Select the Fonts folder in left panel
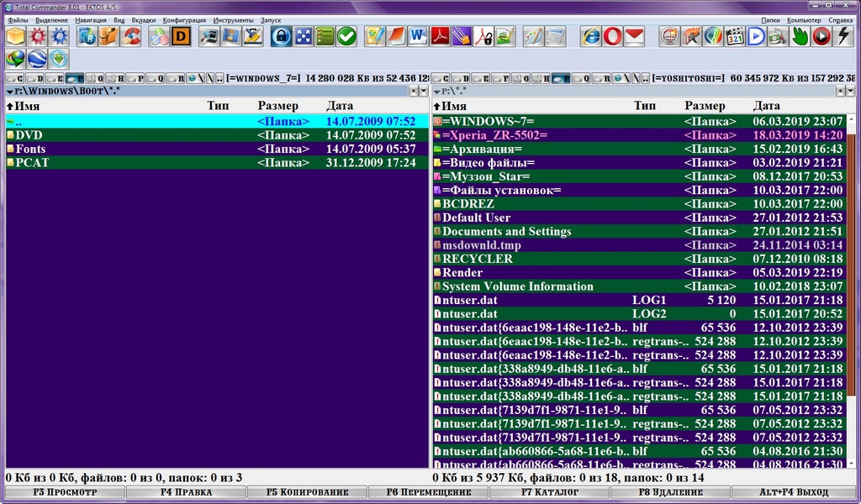This screenshot has width=861, height=504. pyautogui.click(x=29, y=149)
